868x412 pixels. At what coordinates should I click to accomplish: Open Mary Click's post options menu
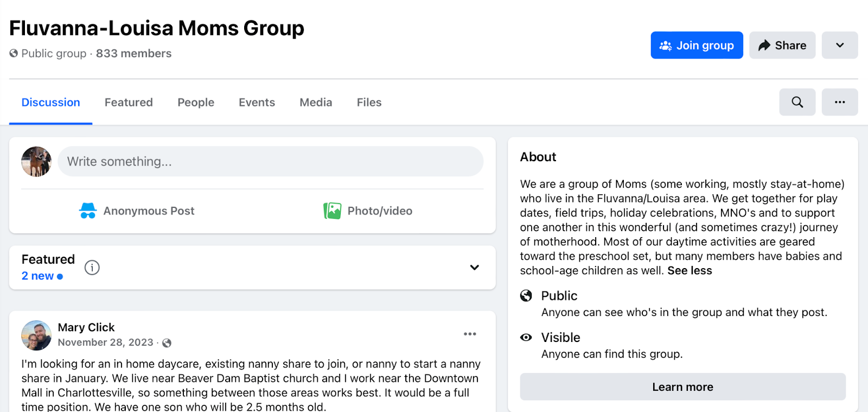pyautogui.click(x=470, y=334)
